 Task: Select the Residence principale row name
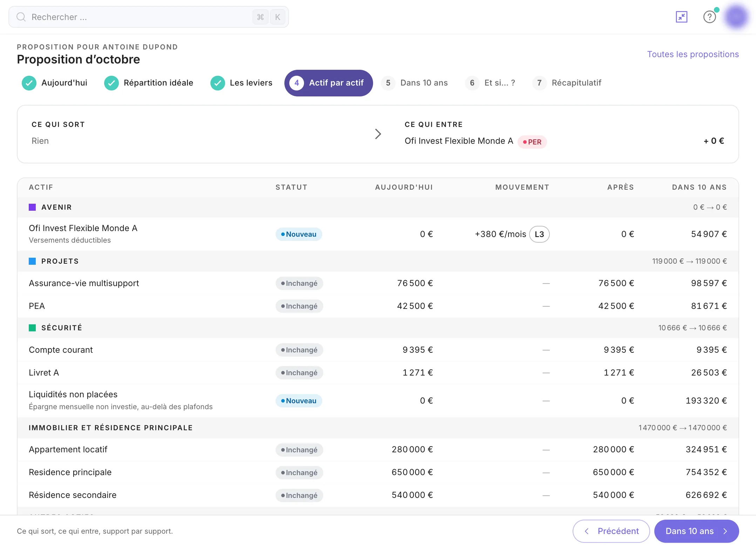[70, 472]
